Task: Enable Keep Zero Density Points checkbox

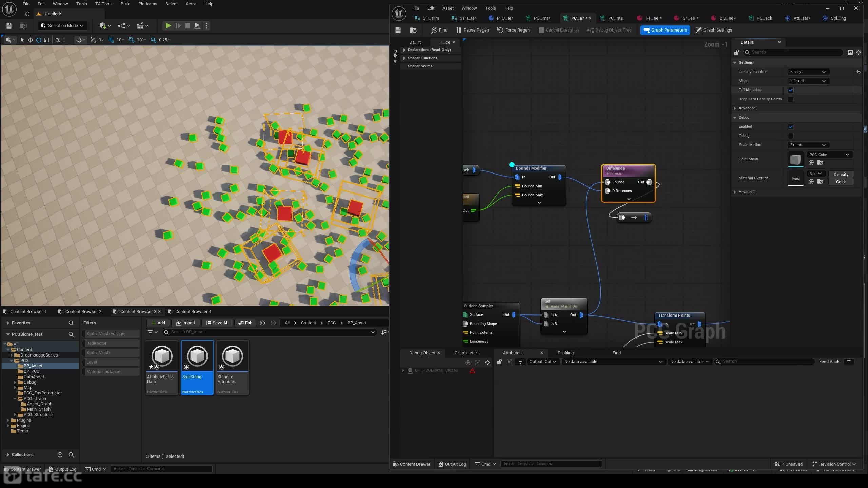Action: [x=791, y=99]
